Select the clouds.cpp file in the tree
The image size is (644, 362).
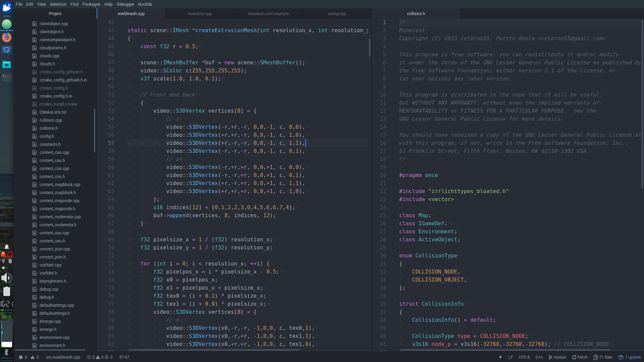pyautogui.click(x=49, y=56)
